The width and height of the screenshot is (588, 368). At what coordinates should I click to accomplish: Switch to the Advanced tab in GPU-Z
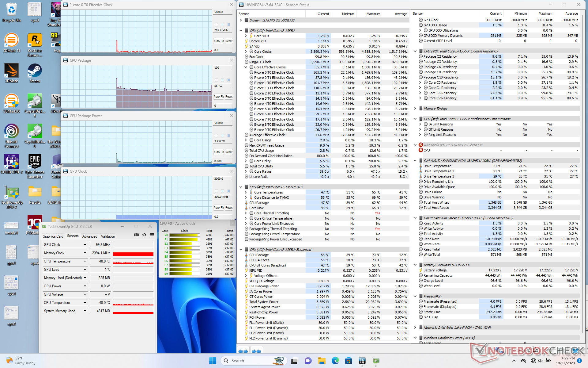click(90, 236)
